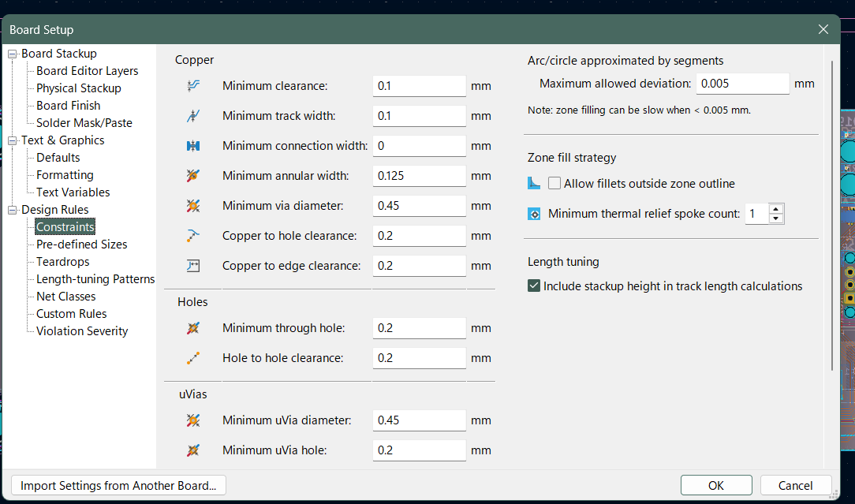Uncheck Include stackup height in track length
855x504 pixels.
tap(534, 286)
